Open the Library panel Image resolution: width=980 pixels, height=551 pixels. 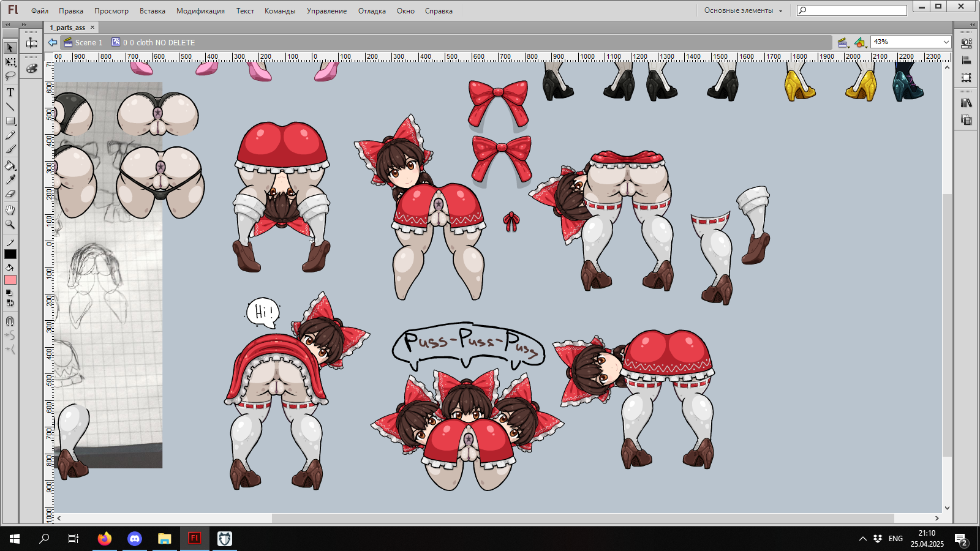(967, 103)
